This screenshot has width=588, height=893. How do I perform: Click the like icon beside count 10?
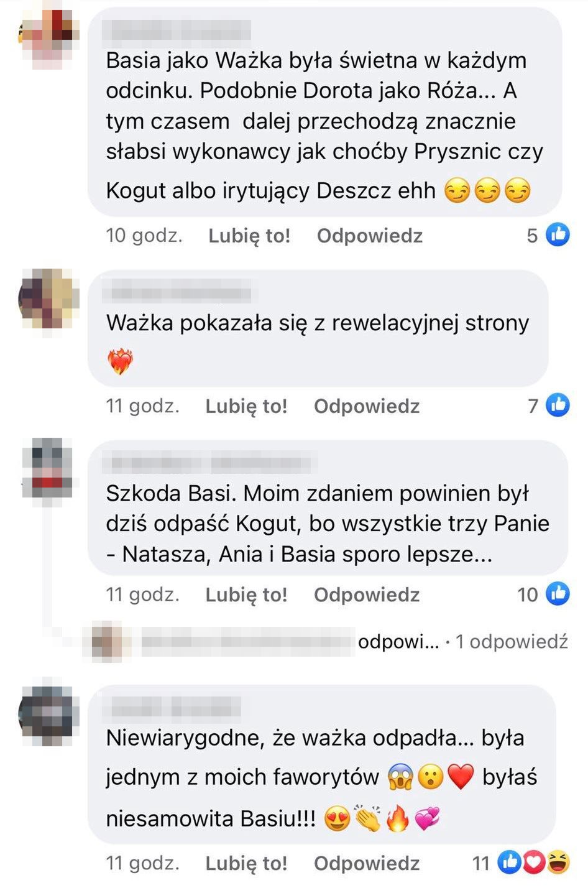point(558,593)
